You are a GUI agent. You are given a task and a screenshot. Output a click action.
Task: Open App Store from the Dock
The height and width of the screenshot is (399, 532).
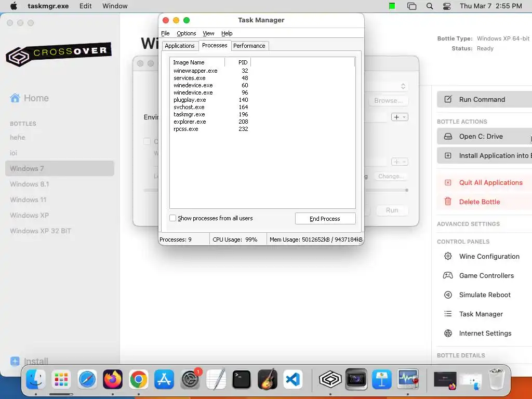164,379
